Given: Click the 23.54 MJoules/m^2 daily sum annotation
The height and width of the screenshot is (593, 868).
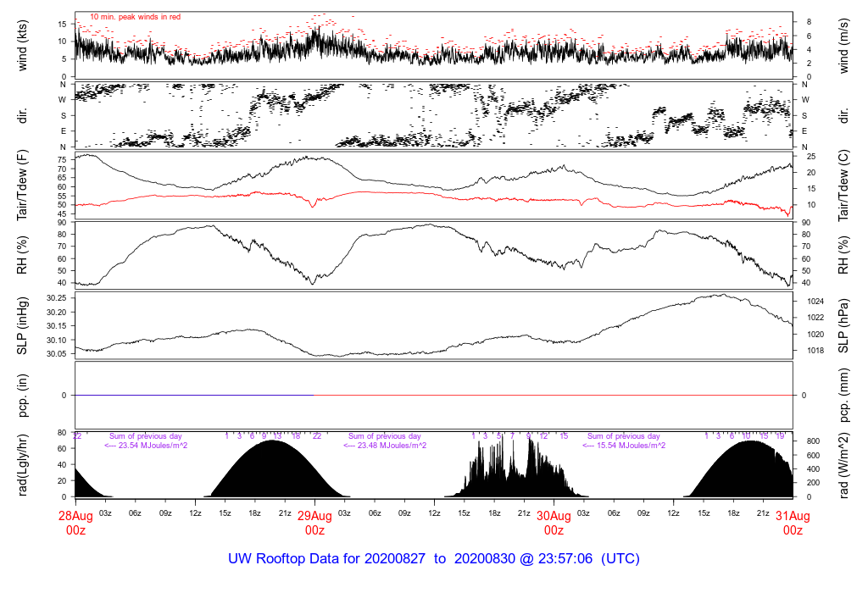Looking at the screenshot, I should click(x=146, y=446).
